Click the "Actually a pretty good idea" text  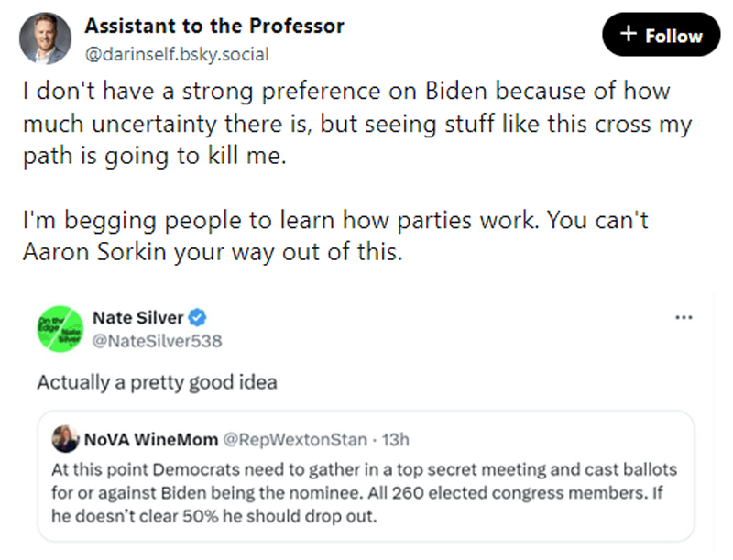click(156, 382)
